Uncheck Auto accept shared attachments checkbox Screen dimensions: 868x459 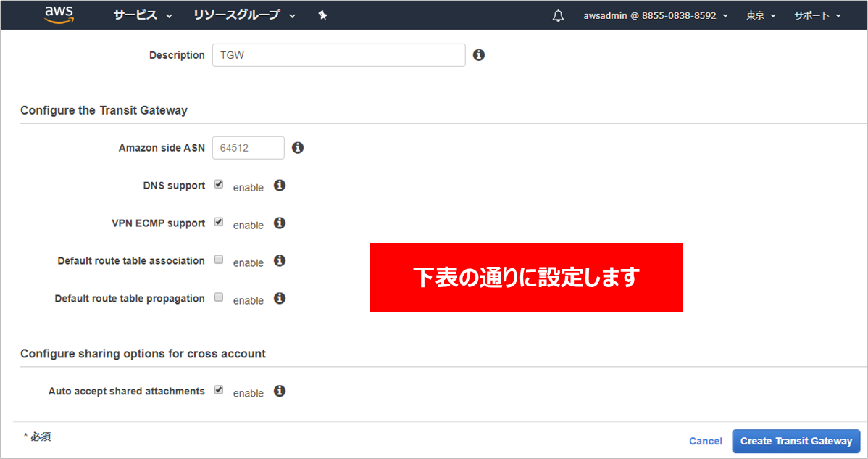(219, 391)
